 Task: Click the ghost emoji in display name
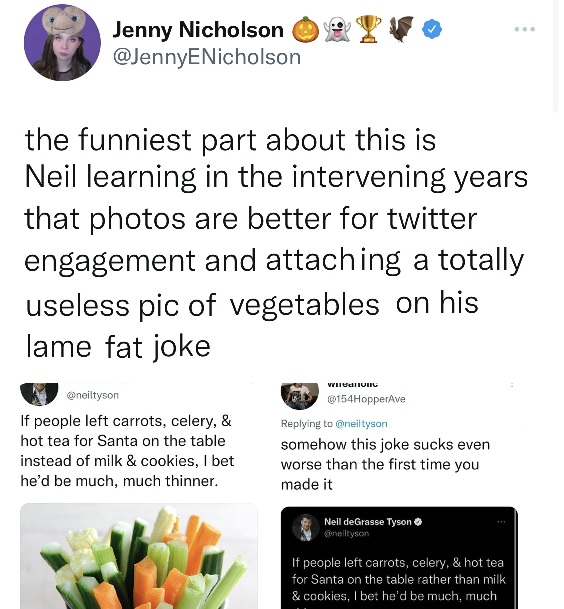tap(337, 30)
